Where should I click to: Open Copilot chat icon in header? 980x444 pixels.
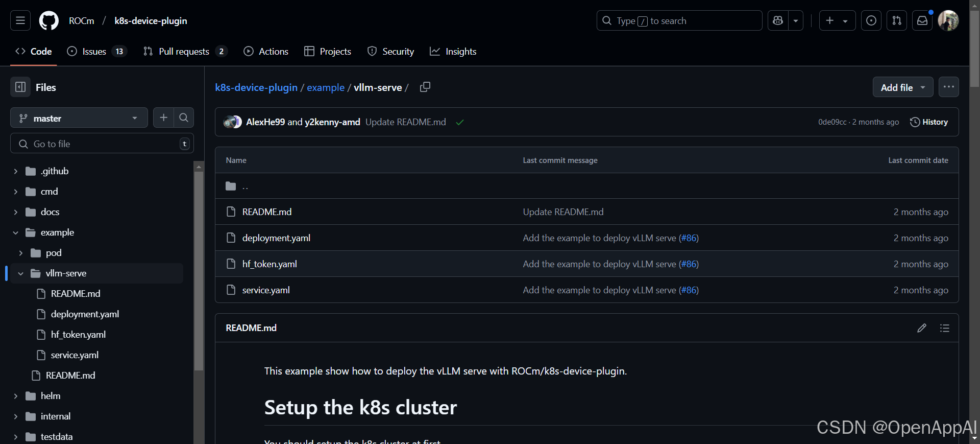coord(778,20)
